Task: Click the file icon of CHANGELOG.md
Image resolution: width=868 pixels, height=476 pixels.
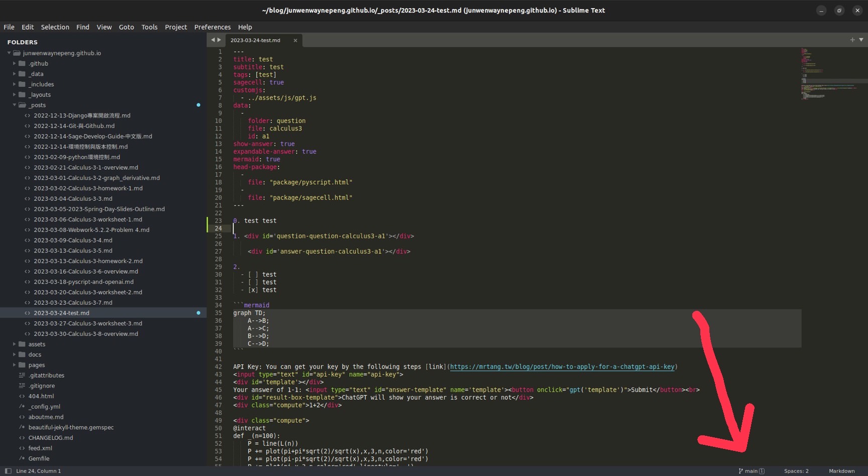Action: click(22, 438)
